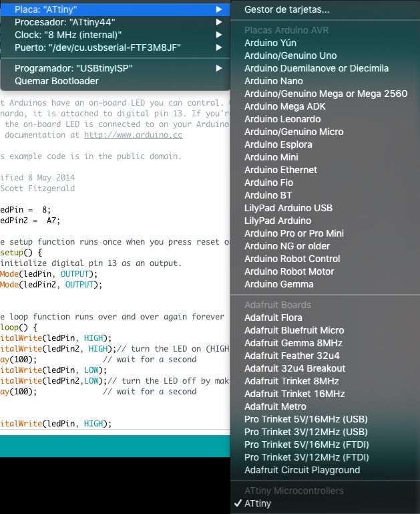Image resolution: width=420 pixels, height=514 pixels.
Task: Select Pro Trinket 3V/12MHz (USB)
Action: [306, 432]
